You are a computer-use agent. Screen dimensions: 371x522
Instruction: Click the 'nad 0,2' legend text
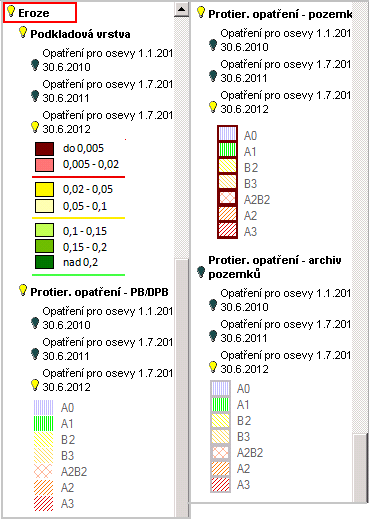click(80, 262)
